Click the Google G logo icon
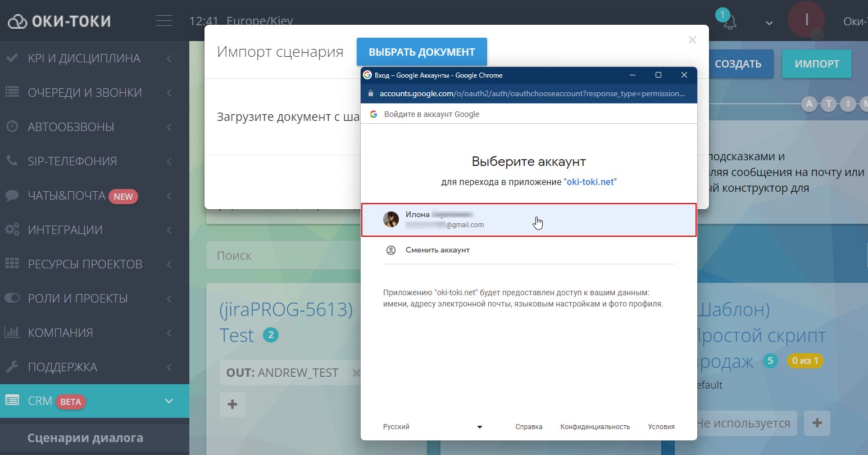Screen dimensions: 868x455 coord(373,114)
